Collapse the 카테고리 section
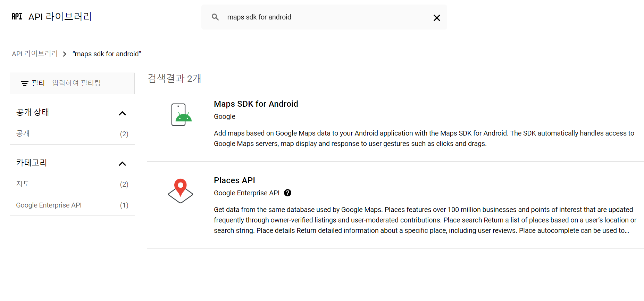 coord(122,164)
